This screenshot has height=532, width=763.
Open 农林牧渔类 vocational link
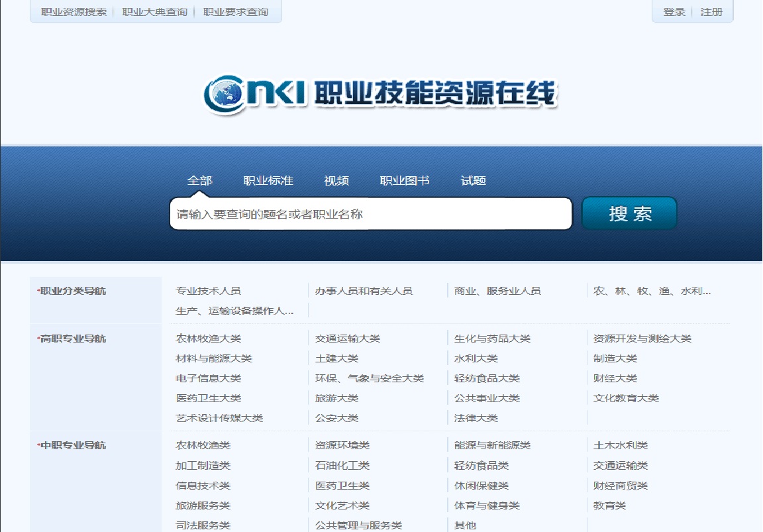203,445
